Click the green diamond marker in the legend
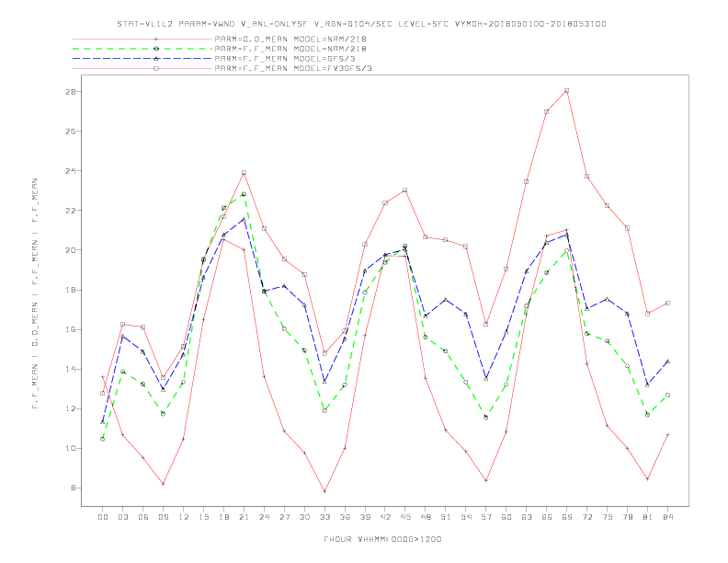The image size is (728, 563). [x=156, y=49]
